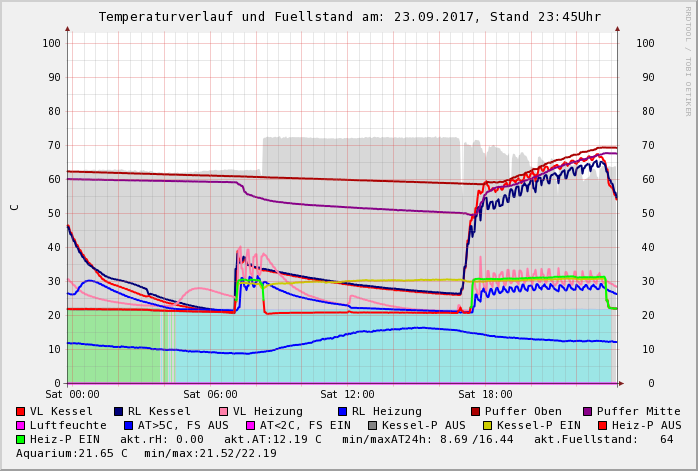Viewport: 698px width, 471px height.
Task: Click the Sat 18:00 time axis label
Action: 484,395
